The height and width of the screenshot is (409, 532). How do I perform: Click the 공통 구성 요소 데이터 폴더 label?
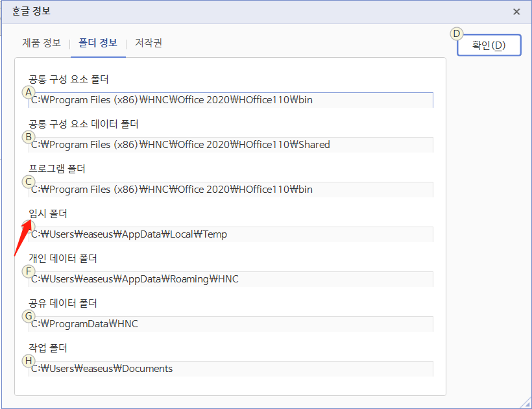click(84, 124)
